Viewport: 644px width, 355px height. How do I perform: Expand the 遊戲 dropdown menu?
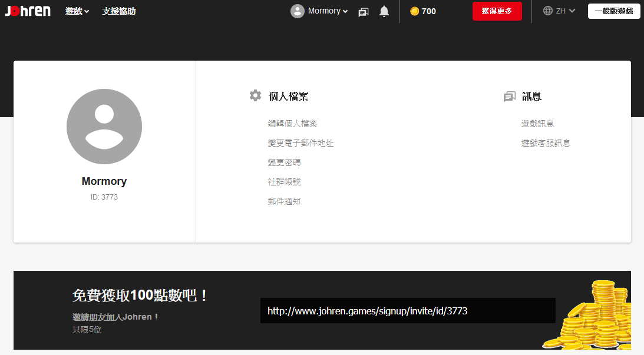point(77,11)
